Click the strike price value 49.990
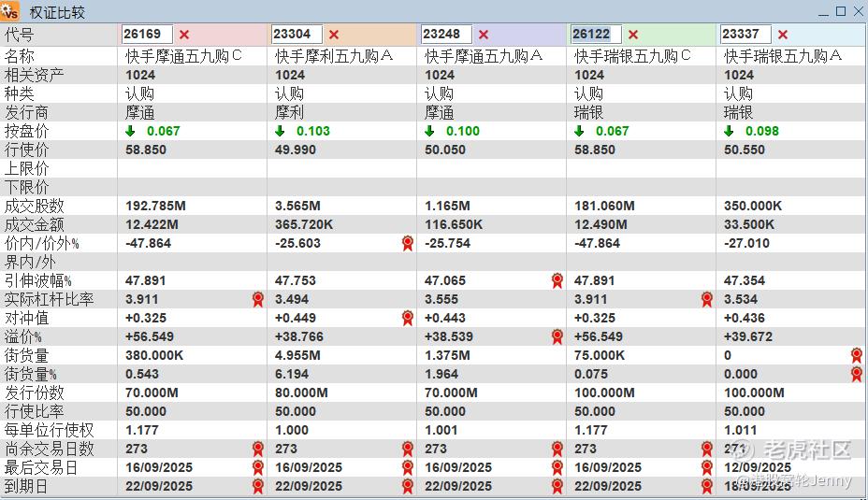This screenshot has width=868, height=500. (296, 150)
